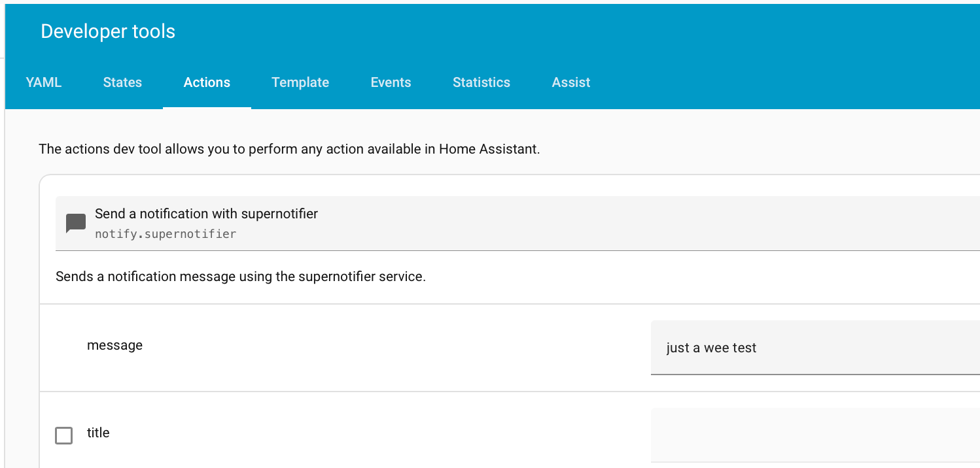The height and width of the screenshot is (468, 980).
Task: Open the Template developer tool
Action: point(300,82)
